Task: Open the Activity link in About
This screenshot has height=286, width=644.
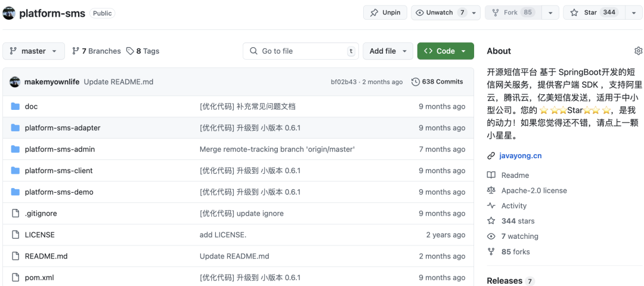Action: pos(514,206)
